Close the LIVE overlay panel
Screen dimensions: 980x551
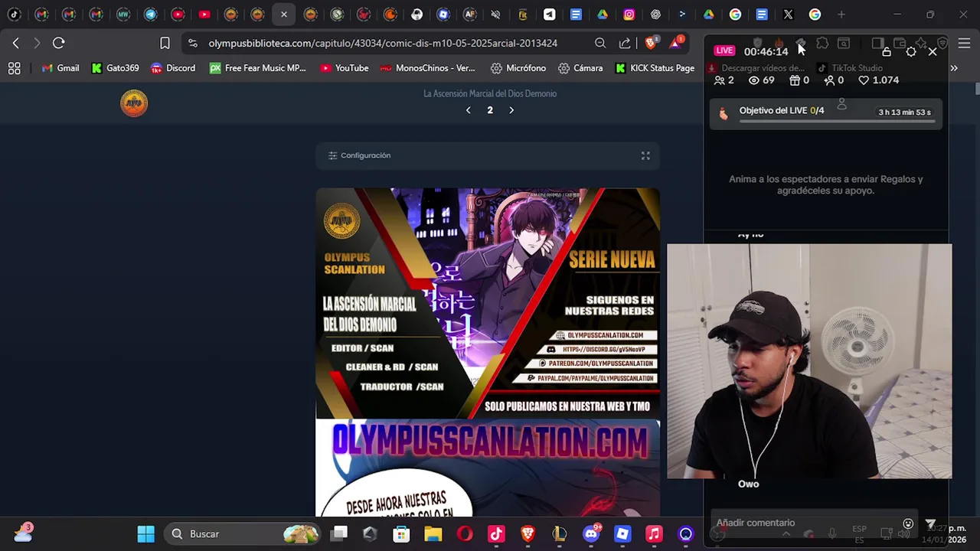933,51
